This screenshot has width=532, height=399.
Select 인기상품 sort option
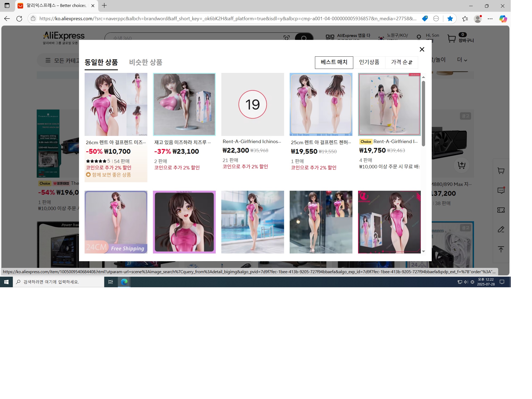[x=369, y=62]
